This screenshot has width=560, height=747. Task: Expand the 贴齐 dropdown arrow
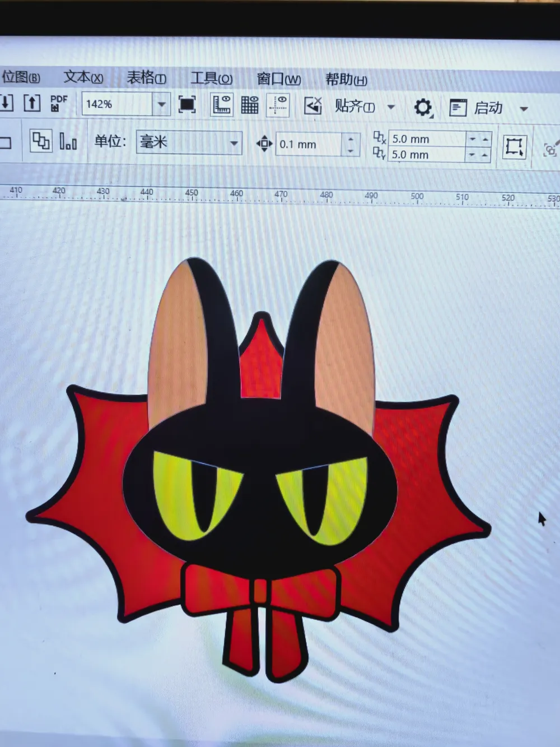pos(391,107)
